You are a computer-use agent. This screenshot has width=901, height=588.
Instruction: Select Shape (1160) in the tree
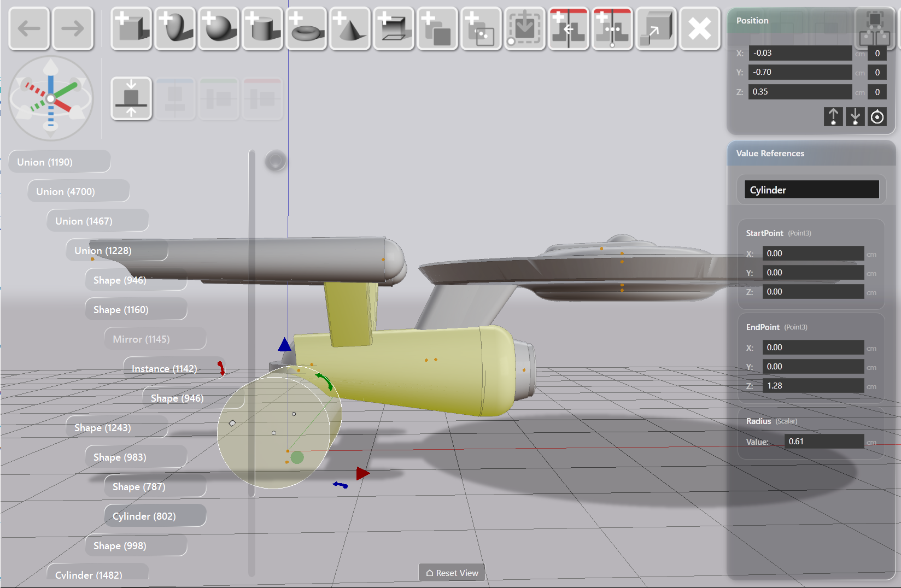pos(136,309)
